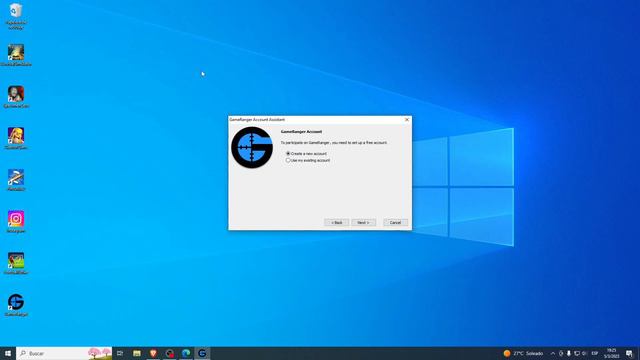Open Task View from the taskbar
The height and width of the screenshot is (360, 640).
pos(120,353)
